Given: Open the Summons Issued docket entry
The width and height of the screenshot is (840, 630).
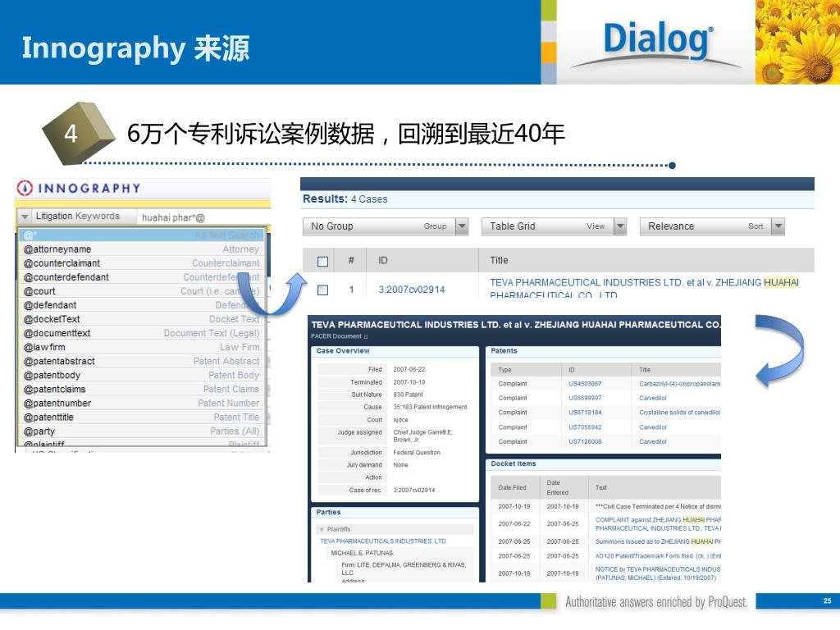Looking at the screenshot, I should click(658, 541).
